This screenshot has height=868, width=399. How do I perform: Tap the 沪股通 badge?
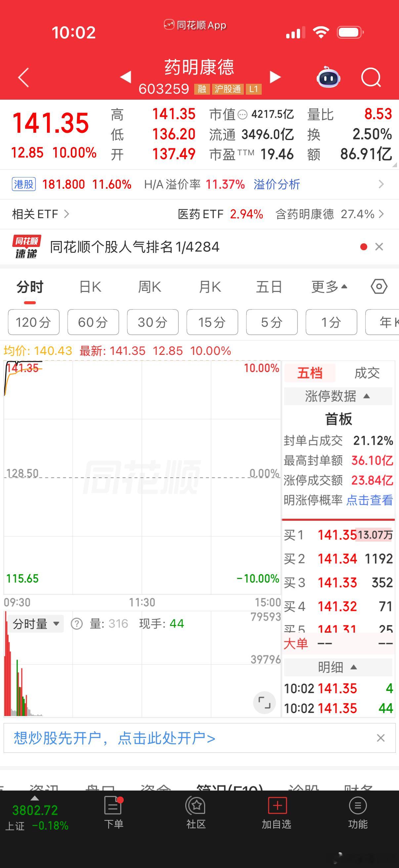pyautogui.click(x=228, y=89)
